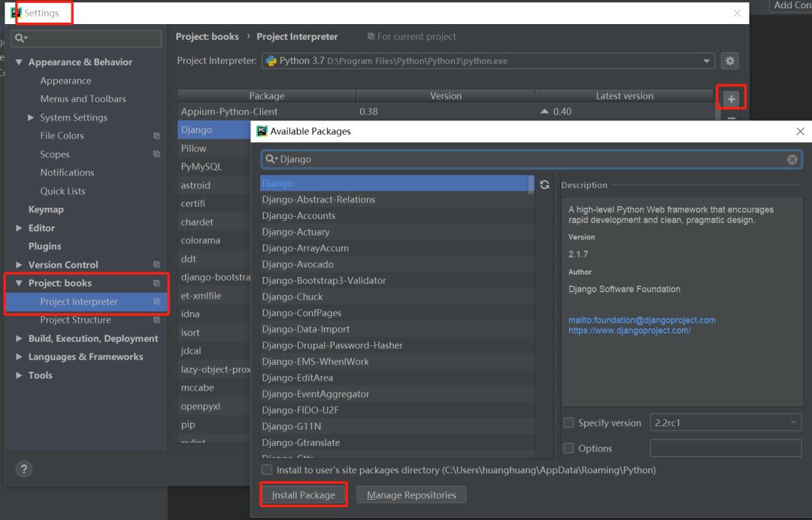The image size is (812, 520).
Task: Select openpyxl in installed packages
Action: point(214,406)
